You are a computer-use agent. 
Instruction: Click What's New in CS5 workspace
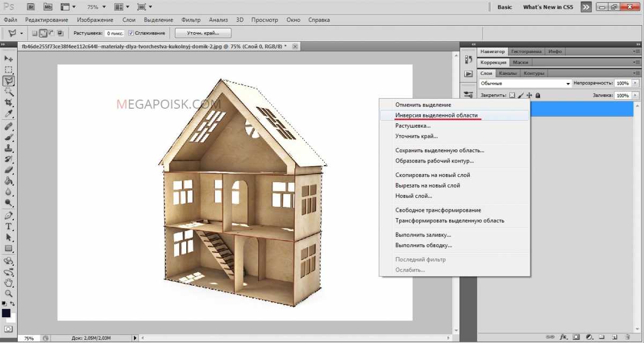[547, 7]
